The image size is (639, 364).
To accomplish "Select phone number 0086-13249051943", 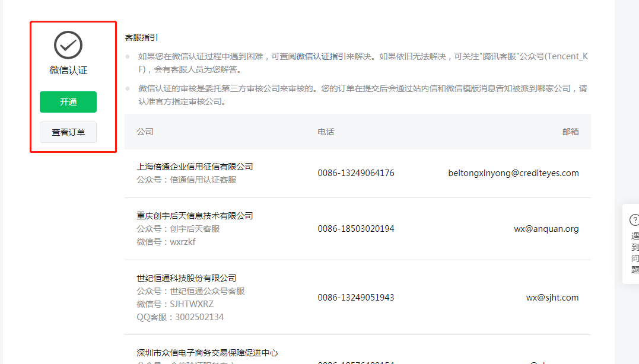I will (356, 298).
